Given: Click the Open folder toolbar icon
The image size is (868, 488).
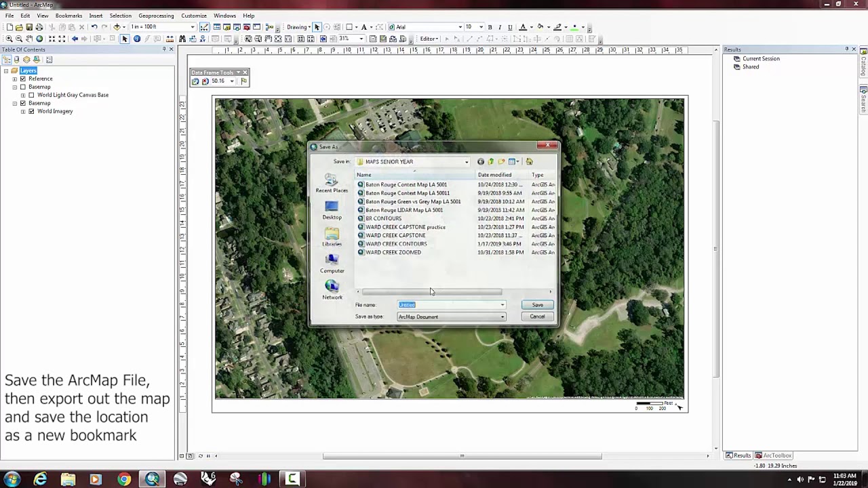Looking at the screenshot, I should click(19, 27).
